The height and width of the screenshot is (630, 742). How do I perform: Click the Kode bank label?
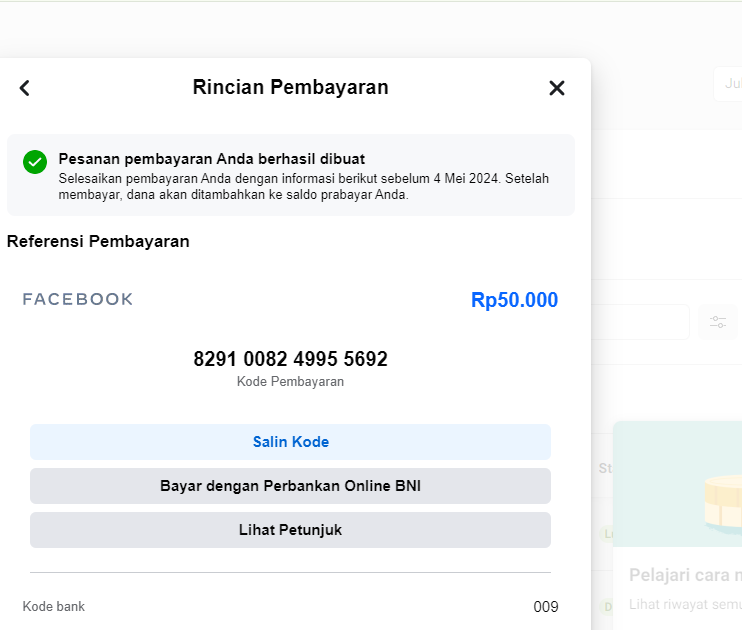point(53,607)
